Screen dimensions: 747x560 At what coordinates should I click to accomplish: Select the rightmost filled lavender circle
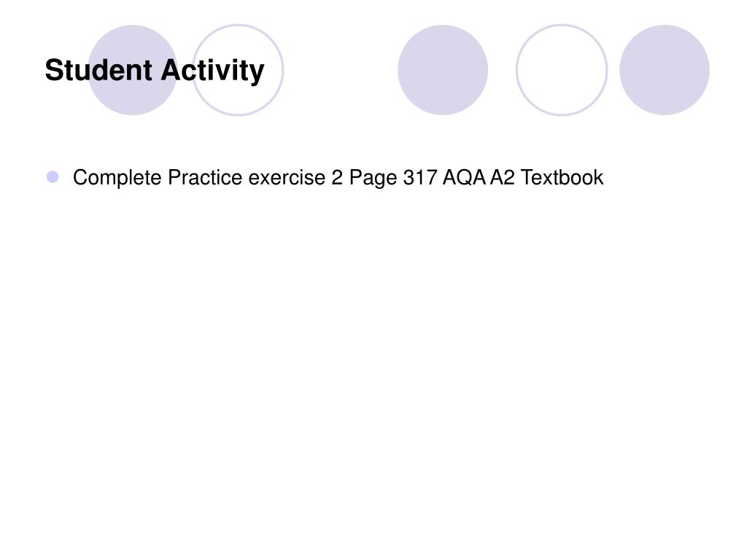tap(664, 70)
